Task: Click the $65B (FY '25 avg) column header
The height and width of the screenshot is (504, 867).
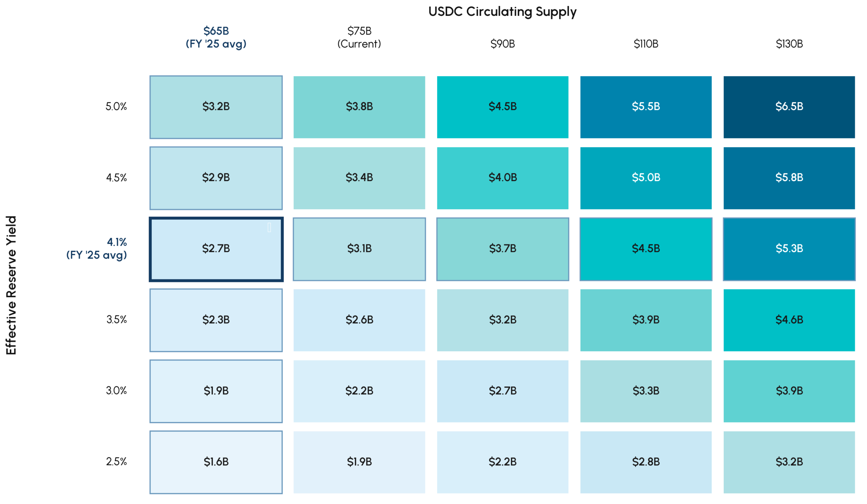Action: click(216, 37)
